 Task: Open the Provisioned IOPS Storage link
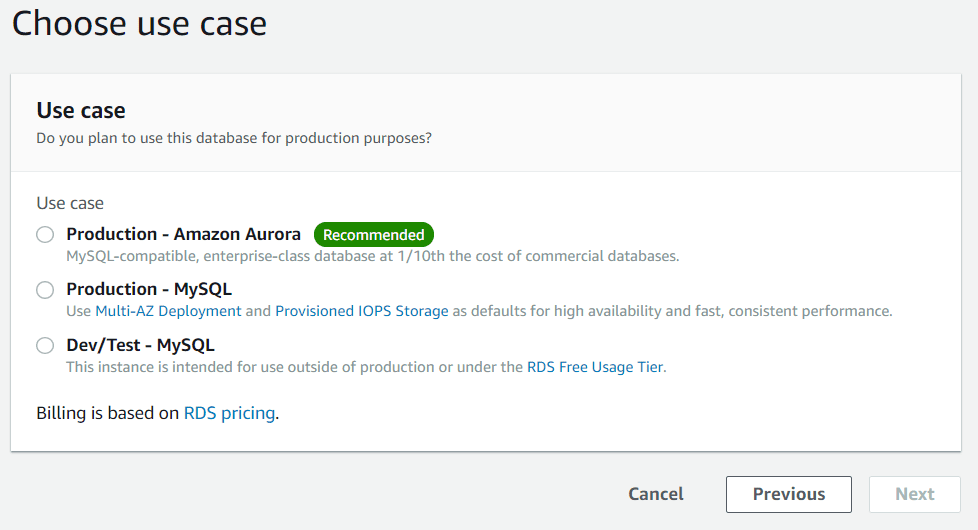click(362, 311)
